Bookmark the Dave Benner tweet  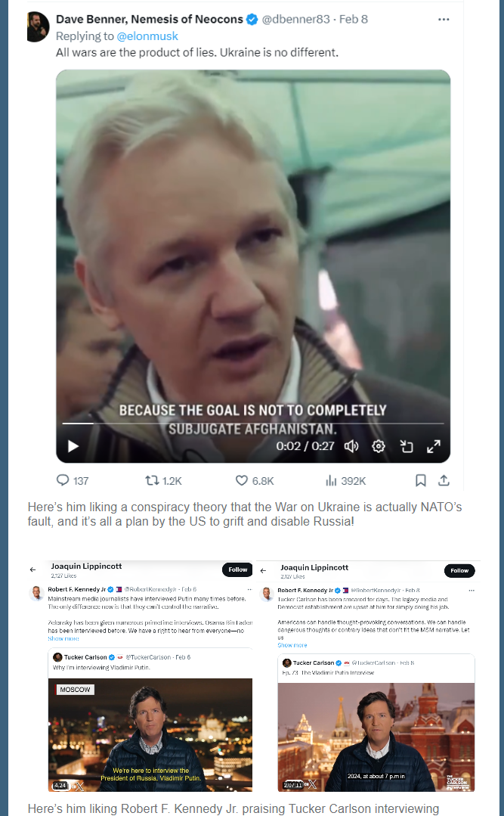point(421,480)
